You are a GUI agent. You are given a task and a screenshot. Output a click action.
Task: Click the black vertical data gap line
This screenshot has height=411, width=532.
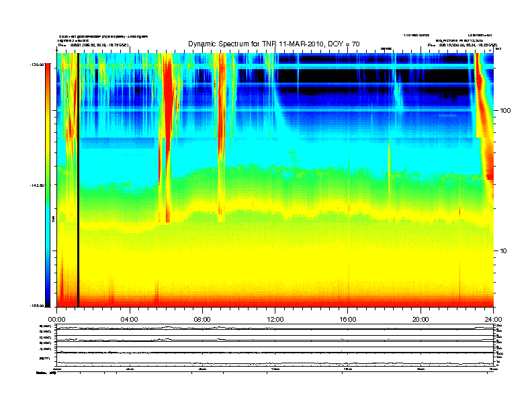pyautogui.click(x=78, y=180)
